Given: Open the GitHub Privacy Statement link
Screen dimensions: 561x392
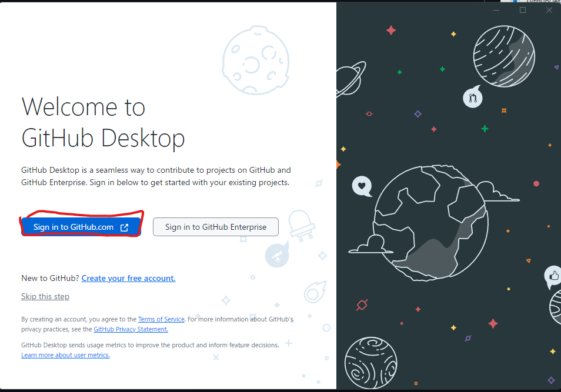Looking at the screenshot, I should 131,329.
